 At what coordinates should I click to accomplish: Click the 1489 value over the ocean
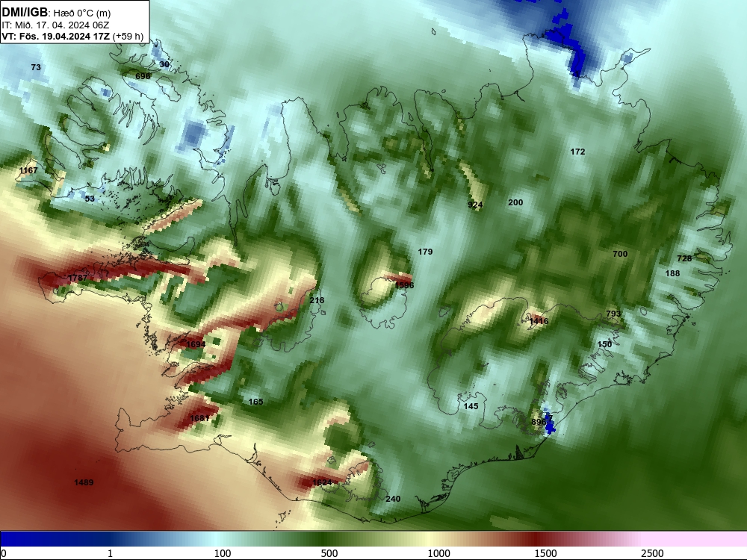(x=84, y=483)
